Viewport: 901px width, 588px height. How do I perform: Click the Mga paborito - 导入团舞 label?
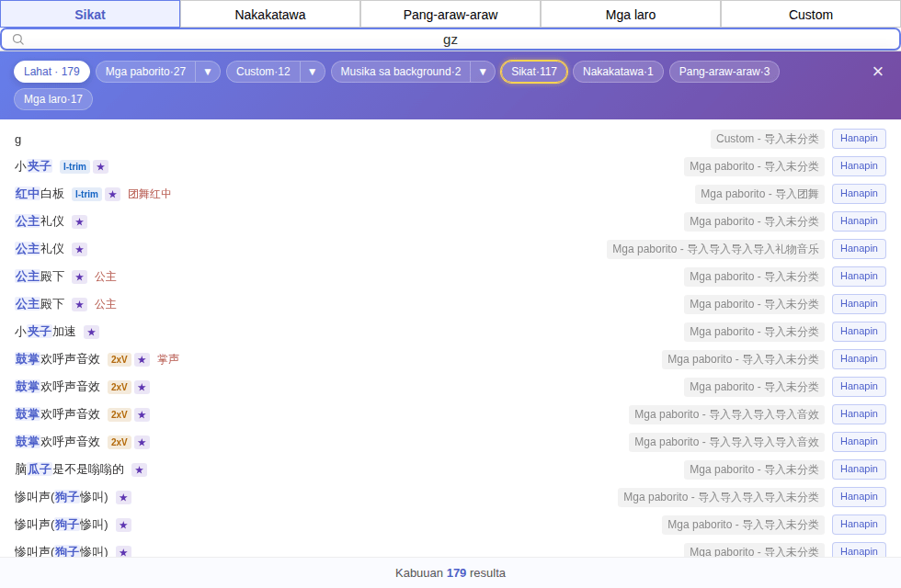[759, 194]
